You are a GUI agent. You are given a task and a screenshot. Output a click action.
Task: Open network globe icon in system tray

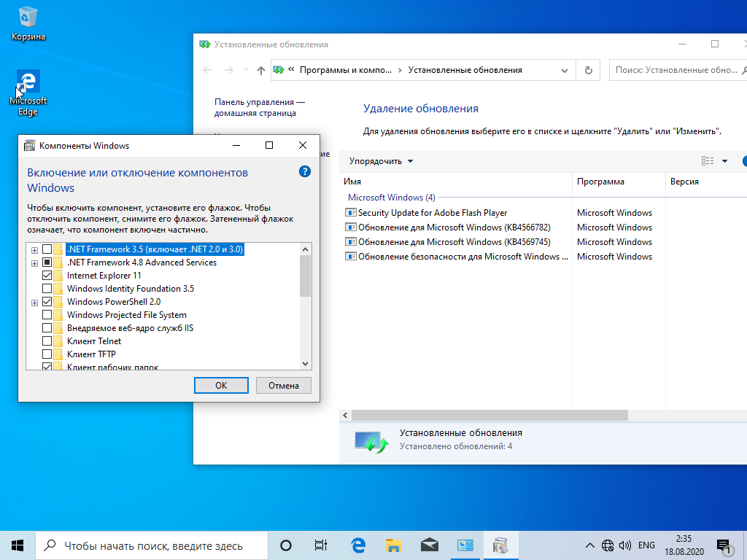[x=608, y=545]
